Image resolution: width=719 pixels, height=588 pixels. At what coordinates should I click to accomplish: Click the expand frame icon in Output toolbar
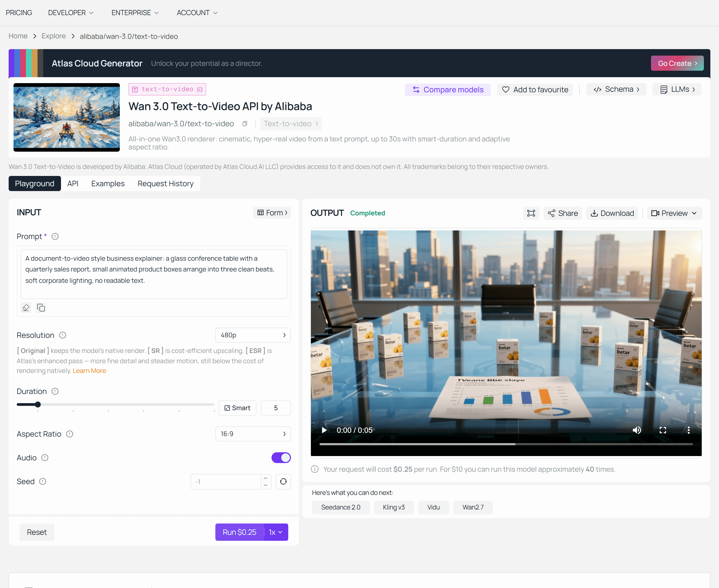pyautogui.click(x=531, y=213)
